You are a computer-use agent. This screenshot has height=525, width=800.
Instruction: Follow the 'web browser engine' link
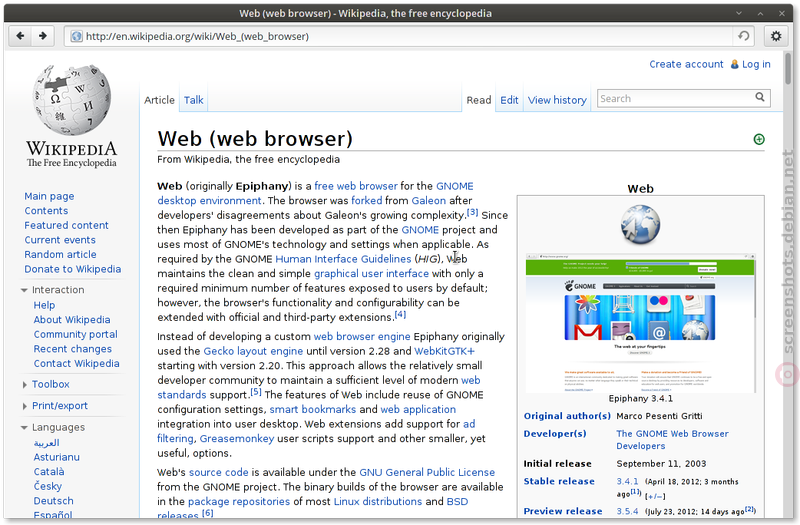point(362,337)
